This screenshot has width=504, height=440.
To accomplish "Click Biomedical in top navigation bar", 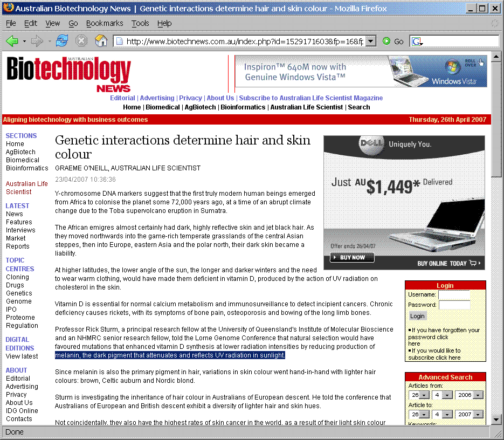I will pos(163,107).
